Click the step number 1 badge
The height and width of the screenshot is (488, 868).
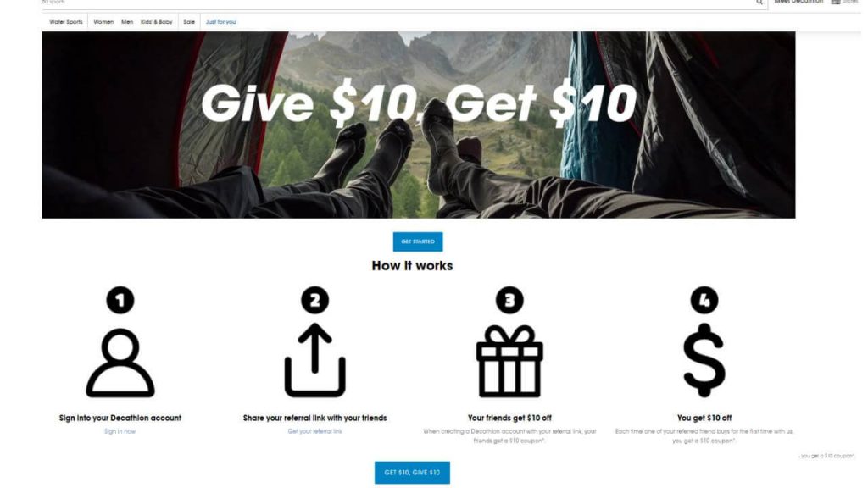point(120,301)
